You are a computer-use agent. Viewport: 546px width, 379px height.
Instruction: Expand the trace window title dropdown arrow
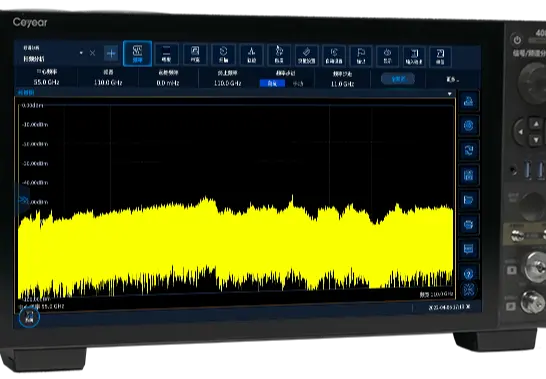[x=450, y=94]
